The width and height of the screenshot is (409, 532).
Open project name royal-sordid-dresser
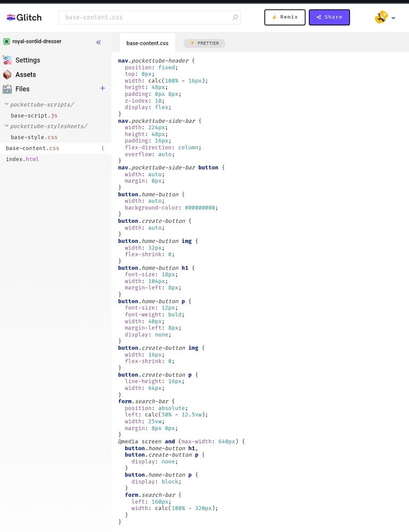37,41
